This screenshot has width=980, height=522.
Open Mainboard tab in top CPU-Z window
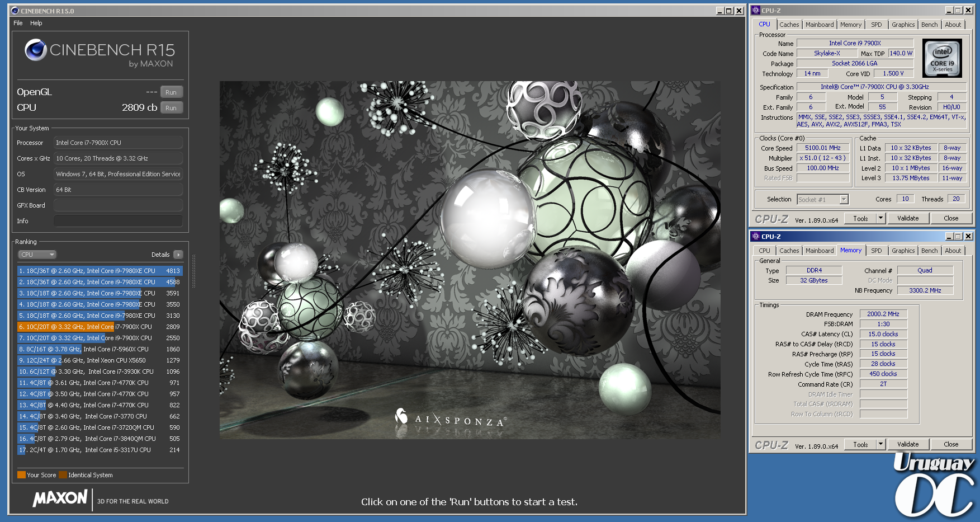820,25
